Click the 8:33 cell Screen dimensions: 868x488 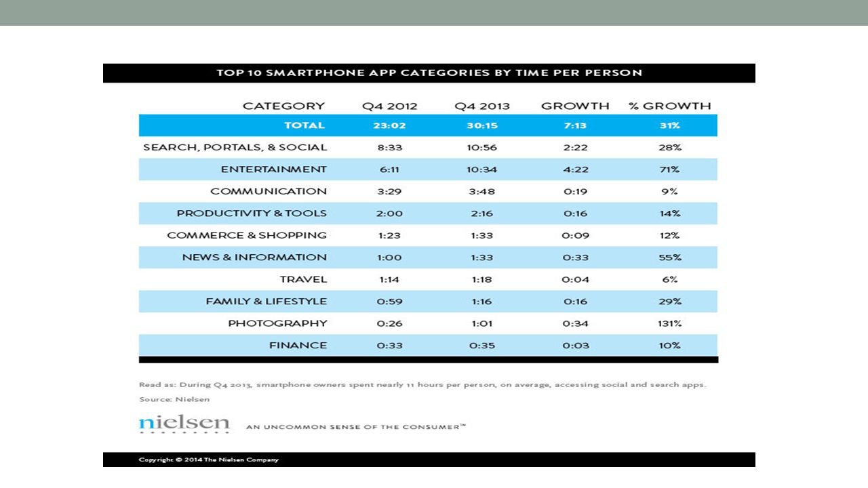pyautogui.click(x=389, y=147)
